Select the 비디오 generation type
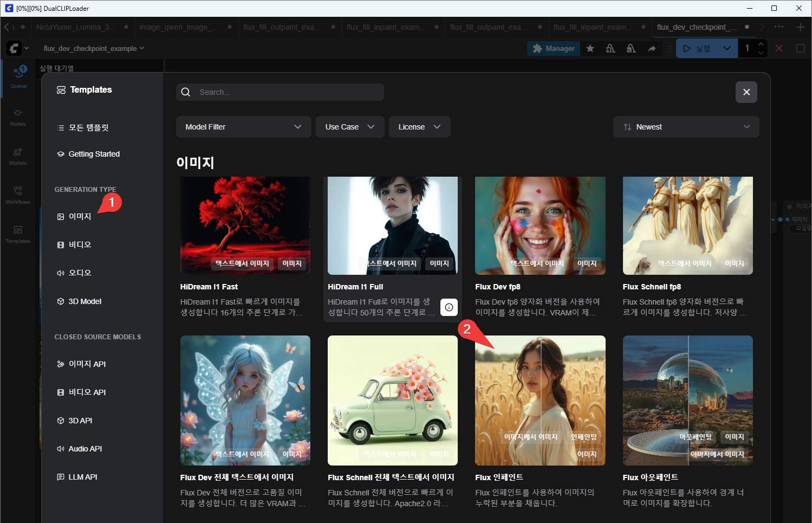This screenshot has height=523, width=812. click(x=80, y=245)
